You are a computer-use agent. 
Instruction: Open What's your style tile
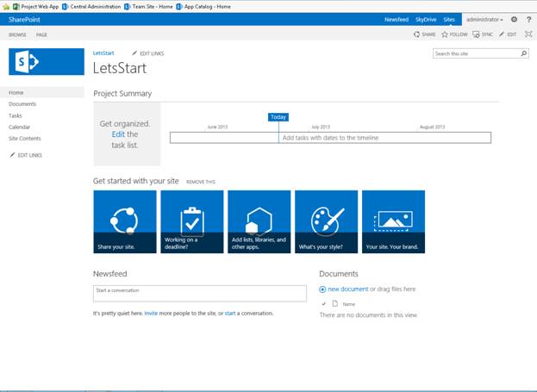coord(326,222)
